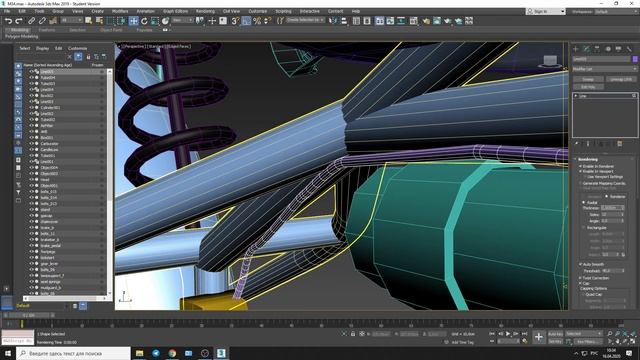Click the Play Animation button
Viewport: 640px width, 360px height.
pos(508,334)
